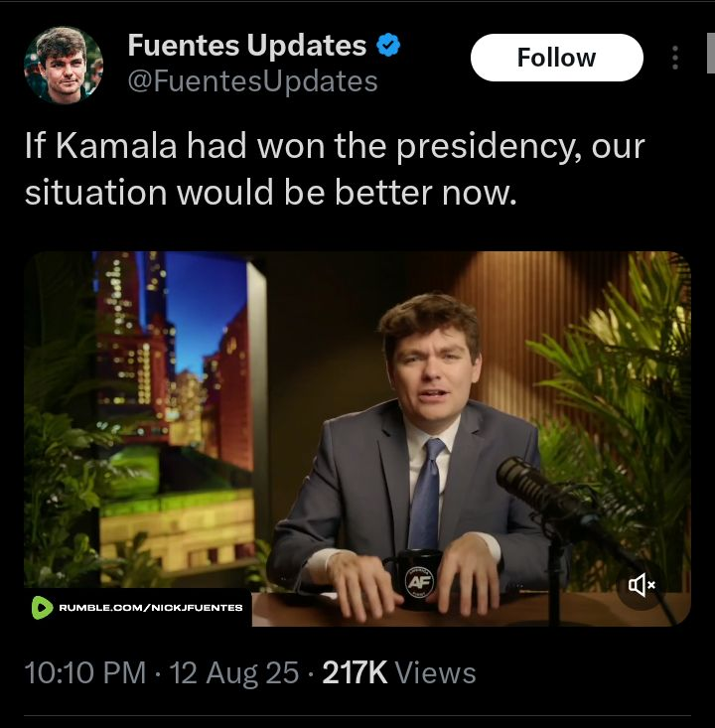Click the @FuentesUpdates handle
715x728 pixels.
coord(252,81)
